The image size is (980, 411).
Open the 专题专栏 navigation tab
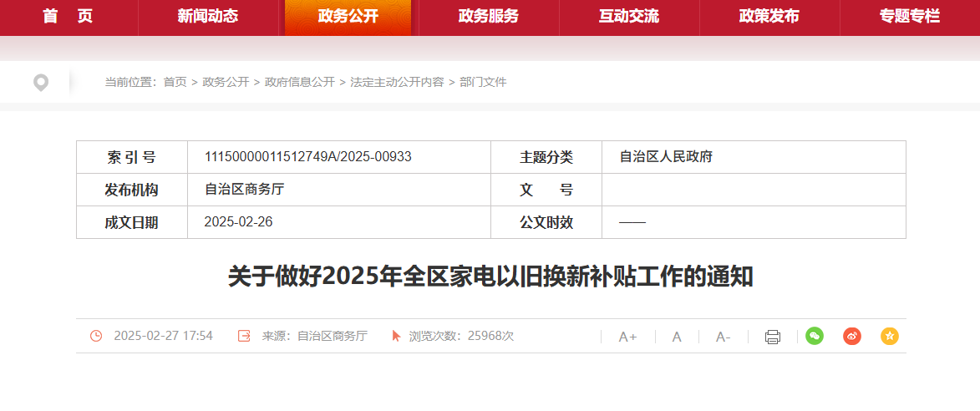click(909, 17)
